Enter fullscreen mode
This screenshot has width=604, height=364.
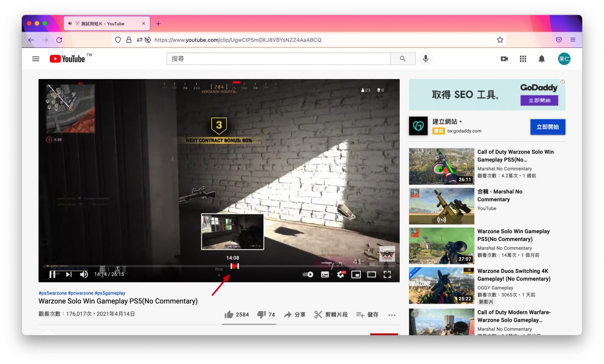click(x=387, y=274)
